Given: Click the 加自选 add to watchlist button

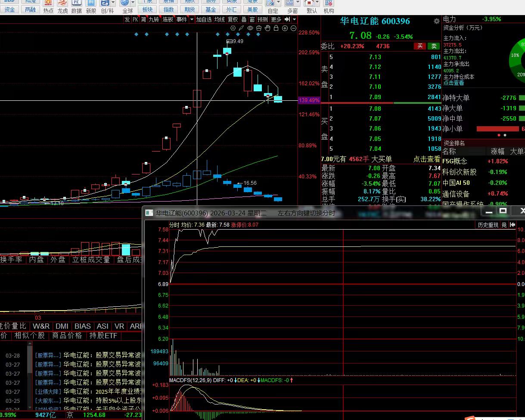Looking at the screenshot, I should click(204, 19).
